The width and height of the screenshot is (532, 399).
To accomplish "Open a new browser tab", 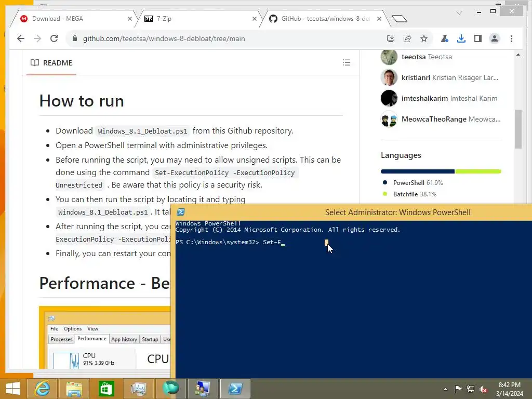I will click(x=400, y=19).
